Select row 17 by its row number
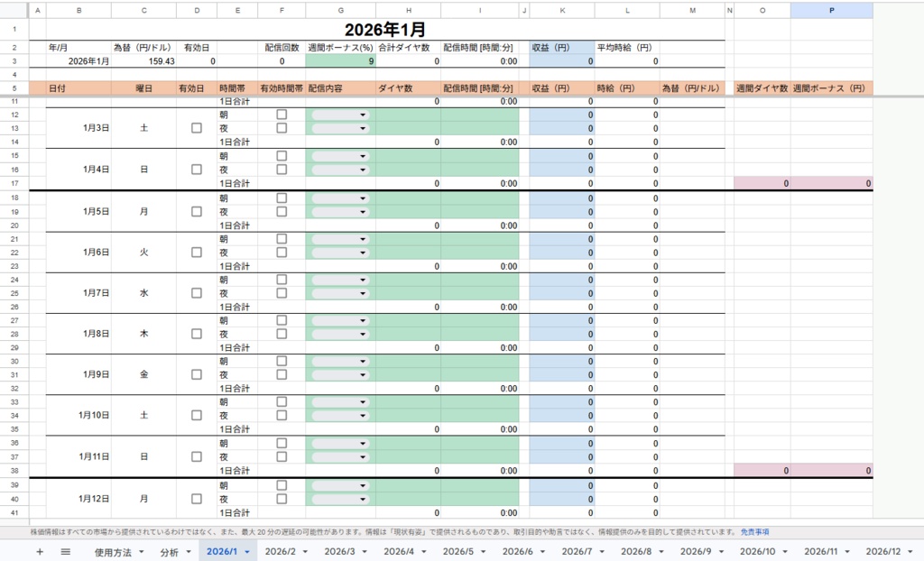 point(14,183)
